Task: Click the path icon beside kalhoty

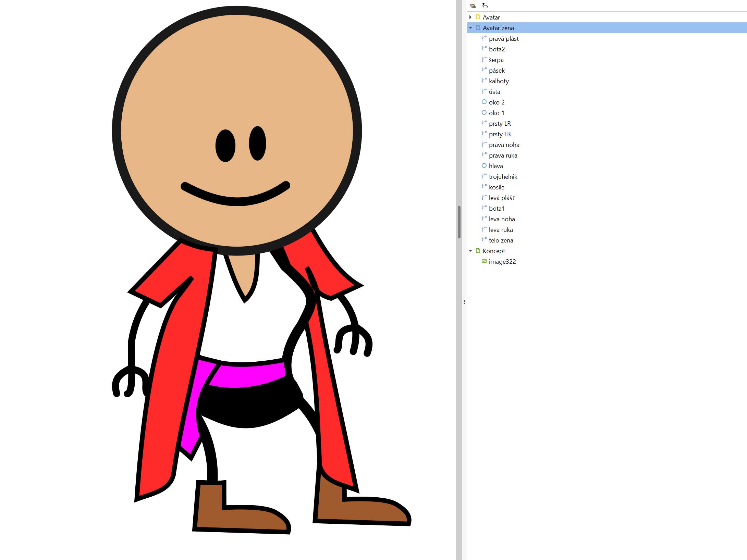Action: pyautogui.click(x=484, y=81)
